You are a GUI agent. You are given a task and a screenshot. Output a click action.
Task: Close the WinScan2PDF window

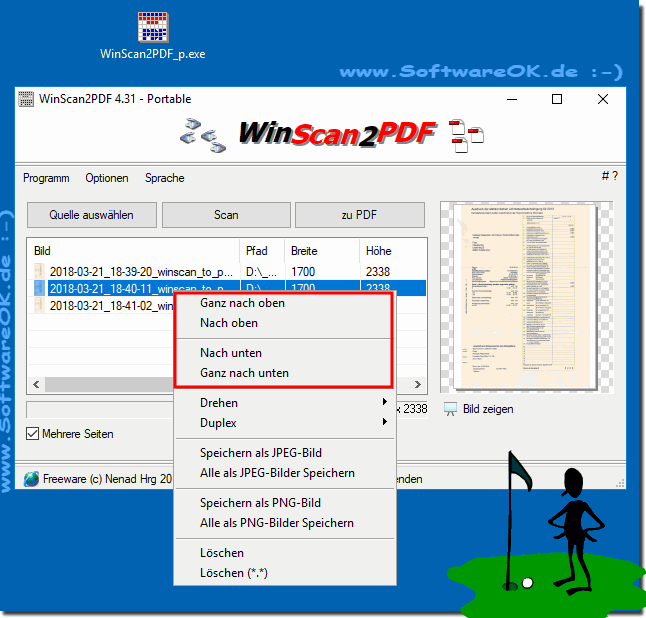pos(603,99)
